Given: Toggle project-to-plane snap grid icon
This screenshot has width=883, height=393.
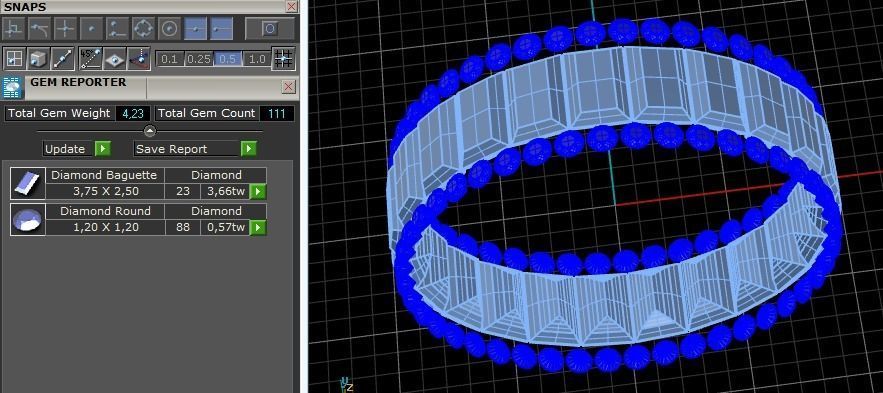Looking at the screenshot, I should click(14, 59).
